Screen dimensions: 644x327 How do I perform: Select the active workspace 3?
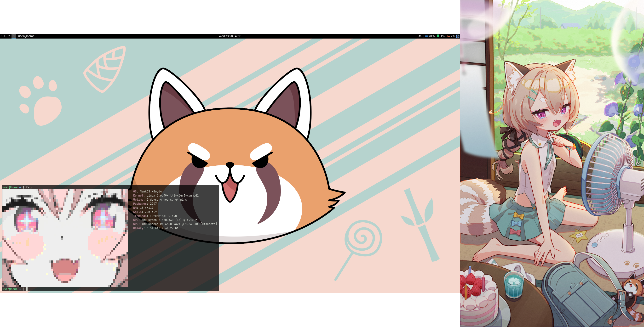(14, 36)
